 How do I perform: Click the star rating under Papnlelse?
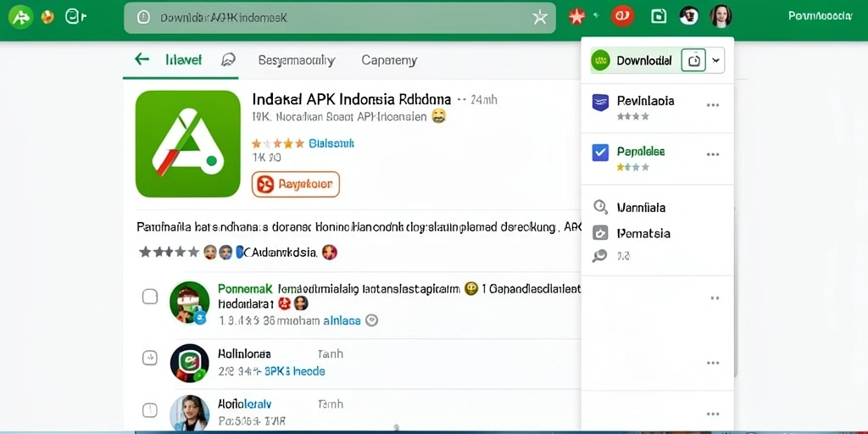pos(632,167)
